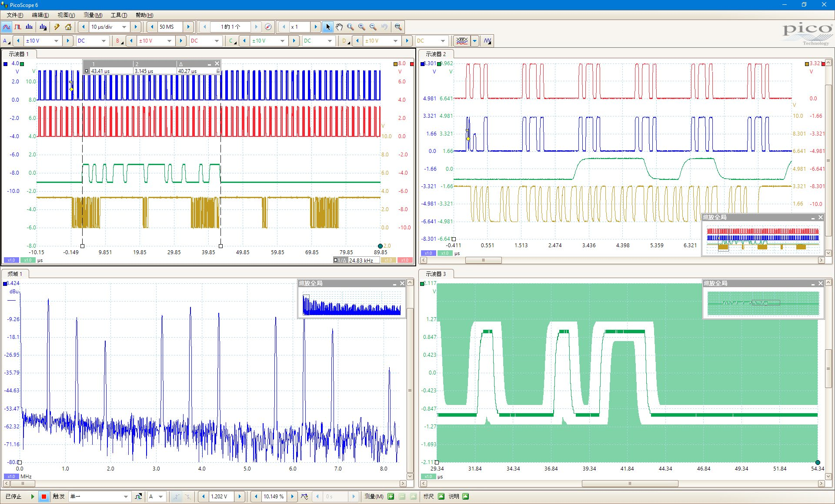Click the math channels icon
Image resolution: width=835 pixels, height=504 pixels.
click(488, 41)
